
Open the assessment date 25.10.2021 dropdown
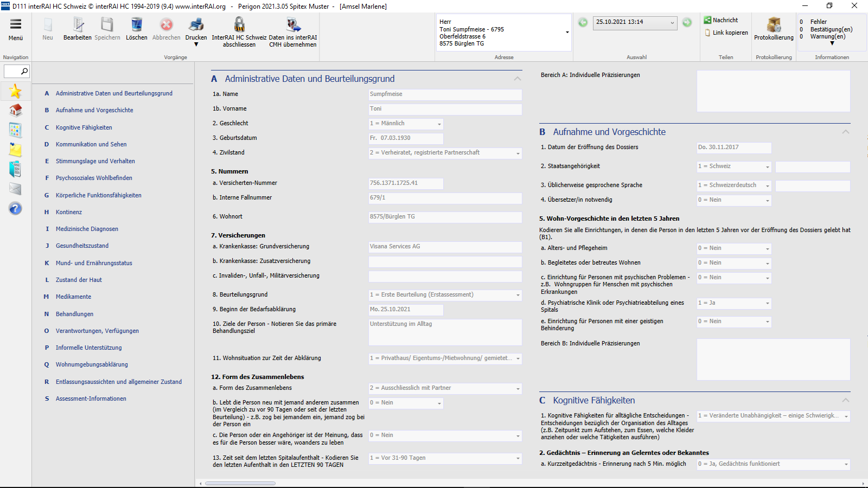pyautogui.click(x=672, y=23)
